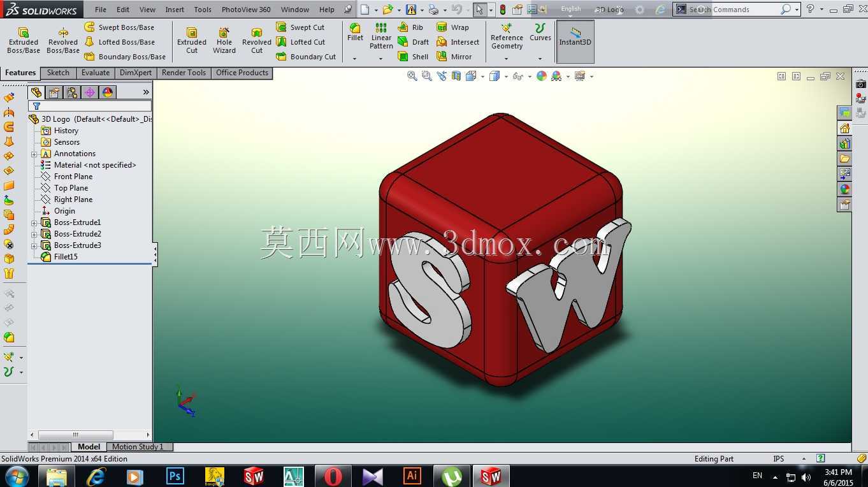
Task: Select the Right Plane in tree
Action: [66, 200]
